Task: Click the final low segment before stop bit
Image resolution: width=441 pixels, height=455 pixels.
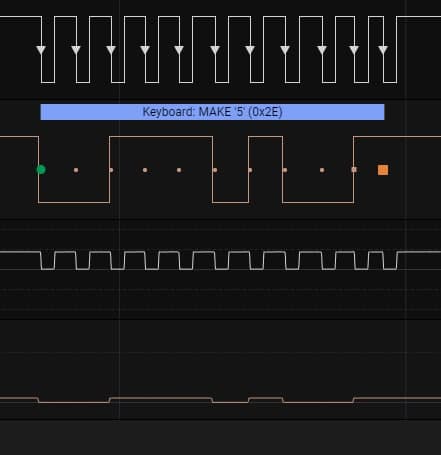Action: (x=318, y=202)
